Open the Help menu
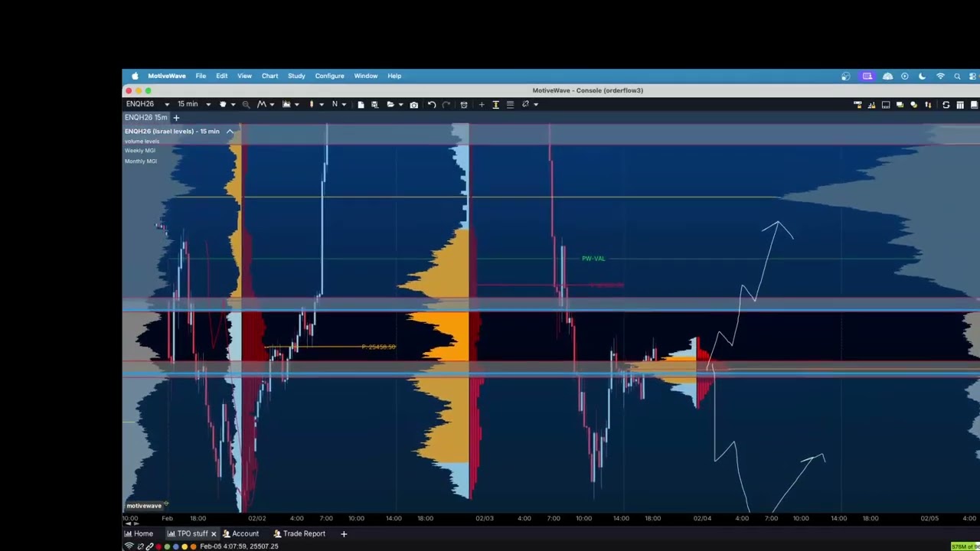Image resolution: width=980 pixels, height=551 pixels. click(x=394, y=76)
